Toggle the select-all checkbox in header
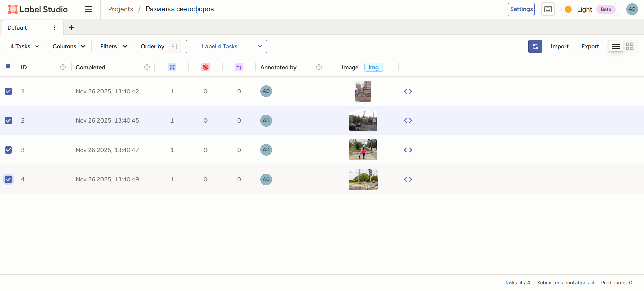The image size is (644, 291). (8, 66)
